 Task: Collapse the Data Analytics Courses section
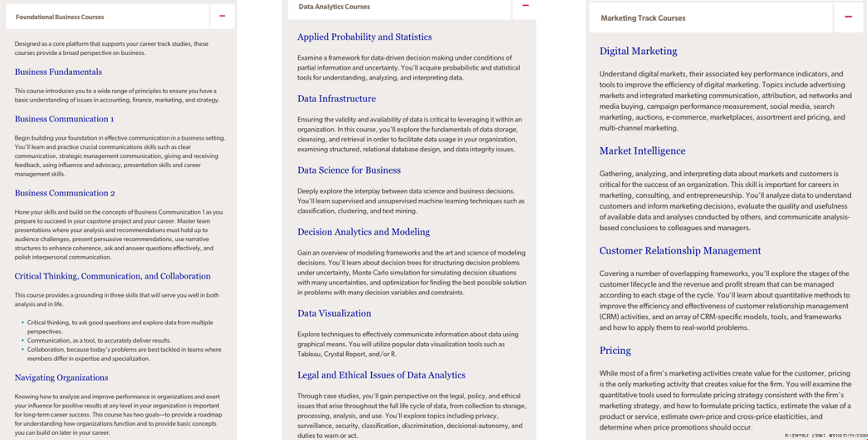point(525,6)
